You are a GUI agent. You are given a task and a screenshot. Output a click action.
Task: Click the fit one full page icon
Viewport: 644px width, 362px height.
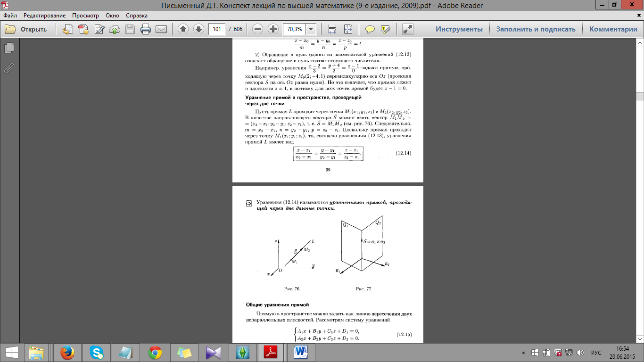tap(348, 29)
